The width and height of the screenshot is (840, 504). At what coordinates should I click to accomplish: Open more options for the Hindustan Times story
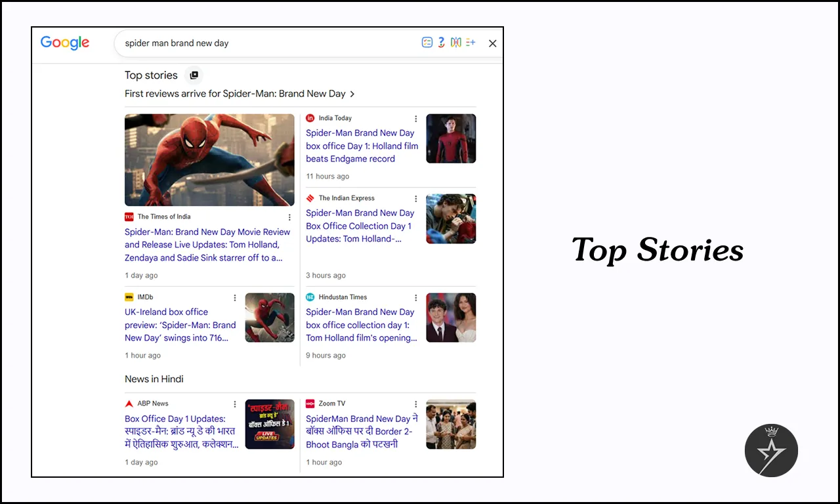pyautogui.click(x=415, y=298)
